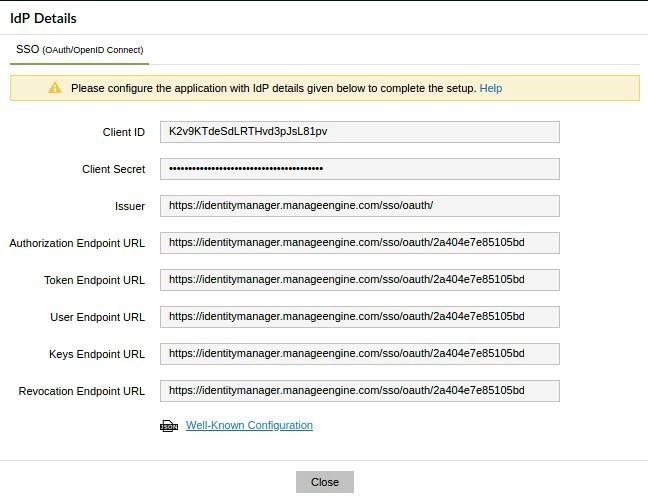Click the Client ID label
Screen dimensions: 648x501
124,132
